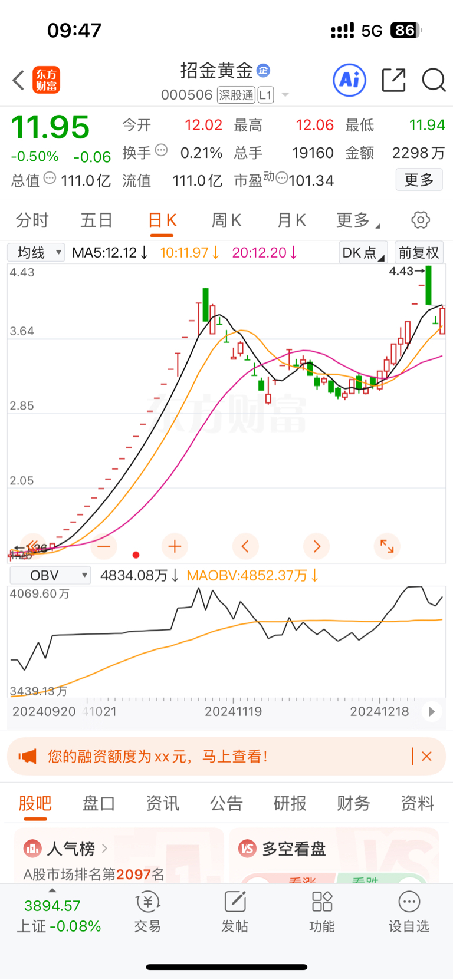The image size is (453, 980).
Task: Move chart right with right arrow
Action: [x=316, y=546]
